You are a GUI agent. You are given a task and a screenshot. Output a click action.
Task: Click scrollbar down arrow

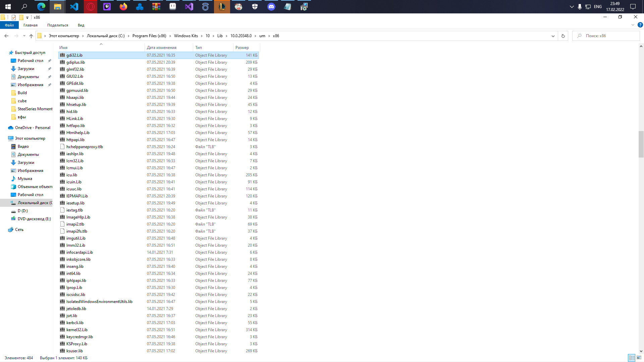point(641,351)
